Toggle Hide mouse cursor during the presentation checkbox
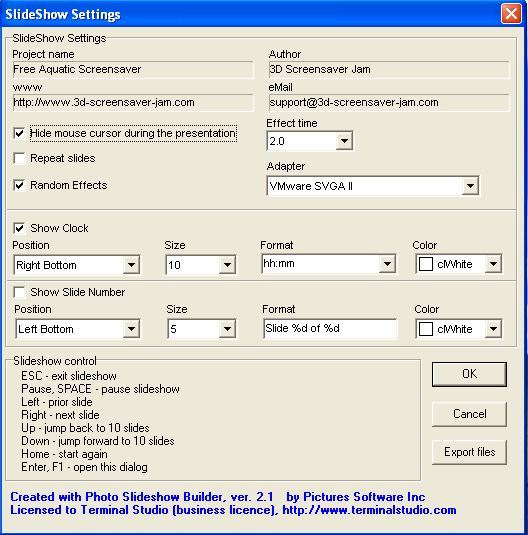 coord(19,133)
